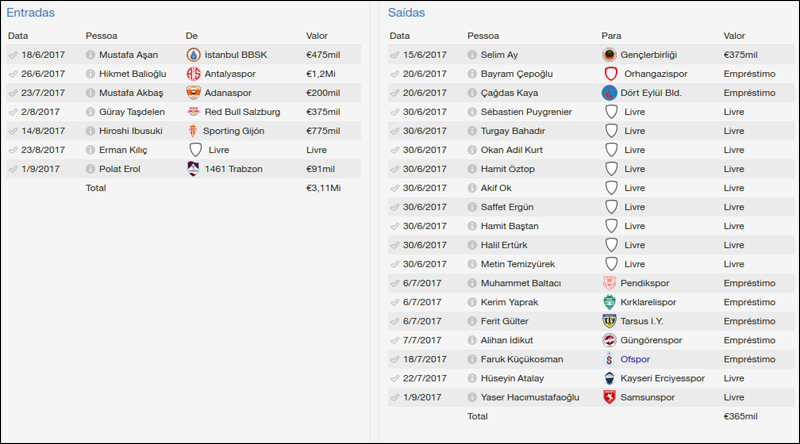This screenshot has height=444, width=800.
Task: Click İstanbul BBSK club badge icon
Action: [x=193, y=55]
